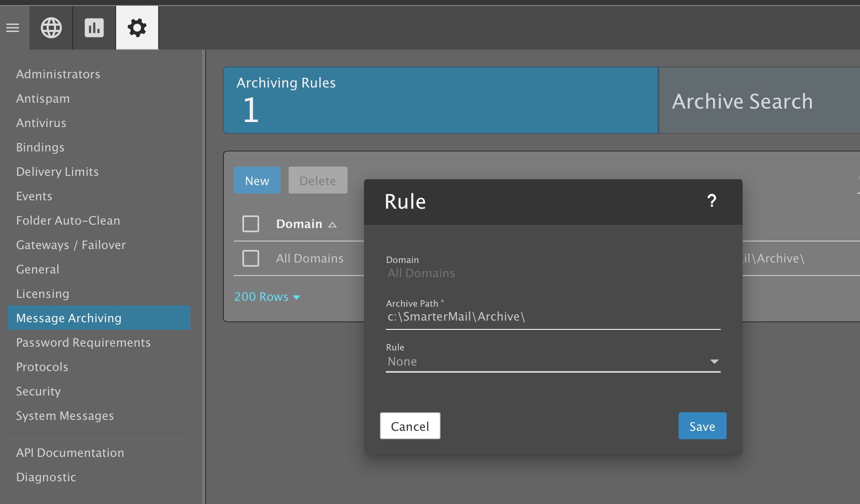860x504 pixels.
Task: Open the globe domains section
Action: [51, 28]
